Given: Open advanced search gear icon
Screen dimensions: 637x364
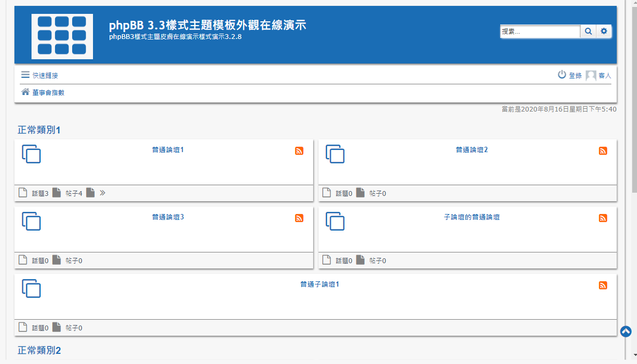Looking at the screenshot, I should tap(604, 31).
